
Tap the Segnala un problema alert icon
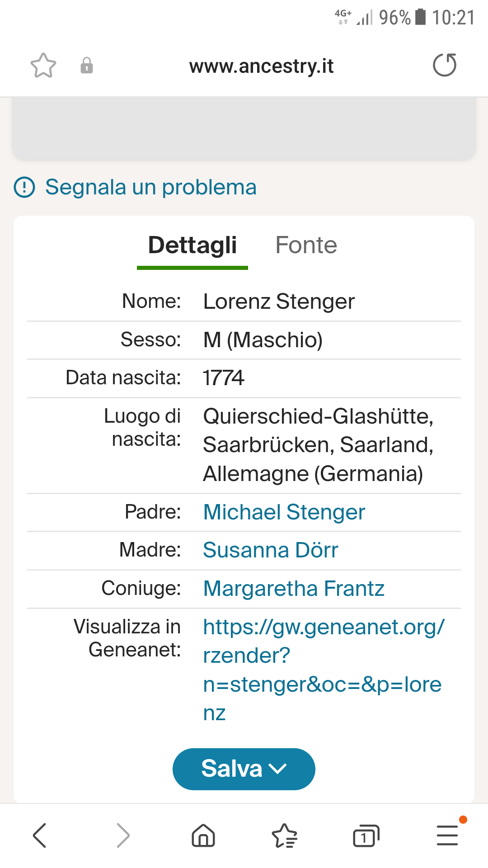24,187
